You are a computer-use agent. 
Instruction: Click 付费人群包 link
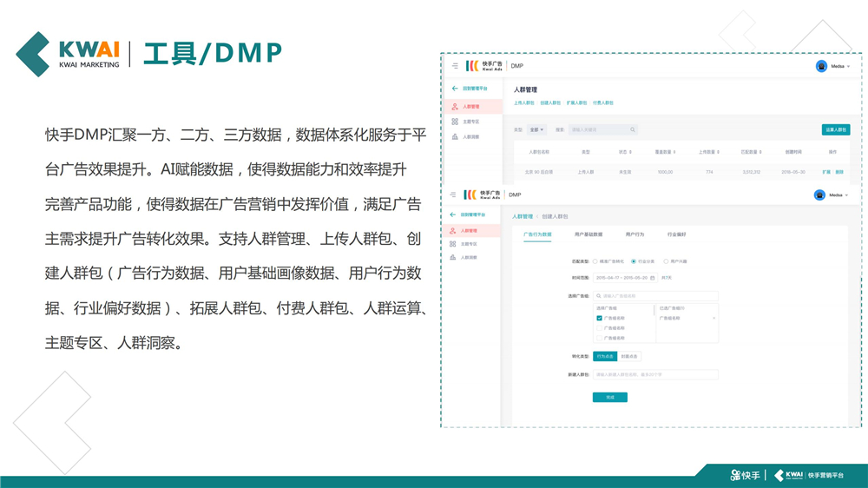(603, 102)
